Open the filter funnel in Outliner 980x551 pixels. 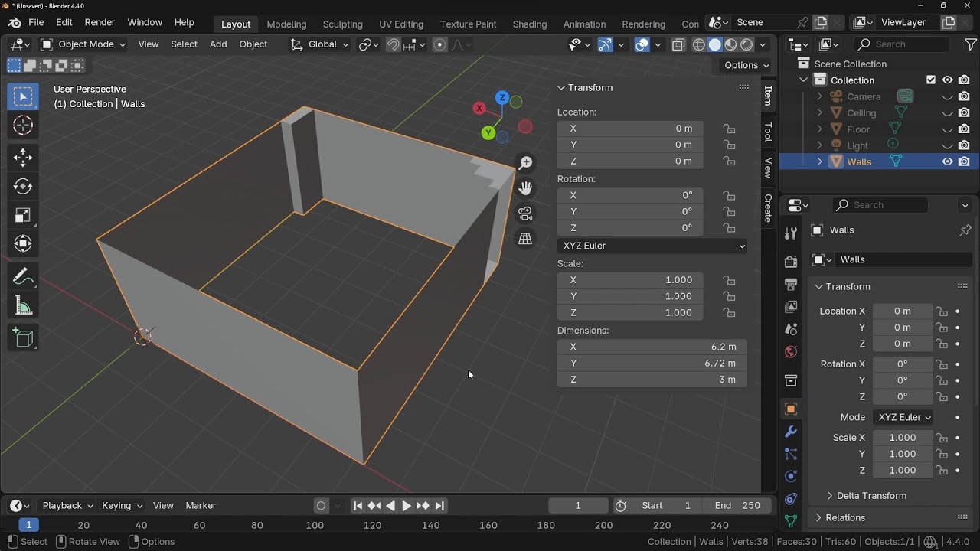click(971, 44)
